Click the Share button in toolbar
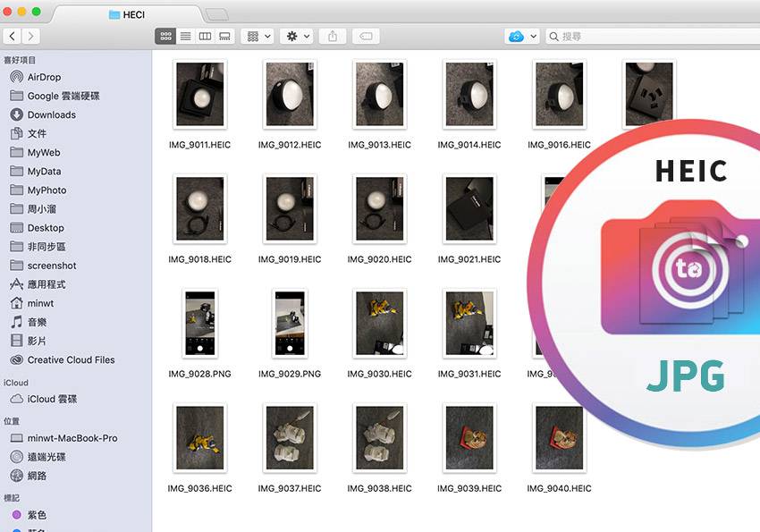Image resolution: width=760 pixels, height=532 pixels. coord(333,37)
